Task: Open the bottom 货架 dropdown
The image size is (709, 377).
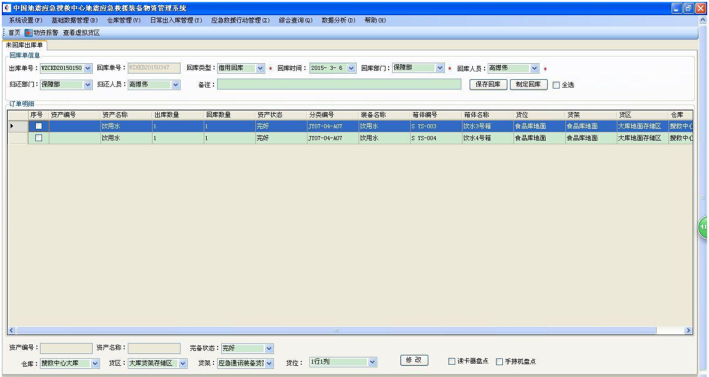Action: coord(269,363)
